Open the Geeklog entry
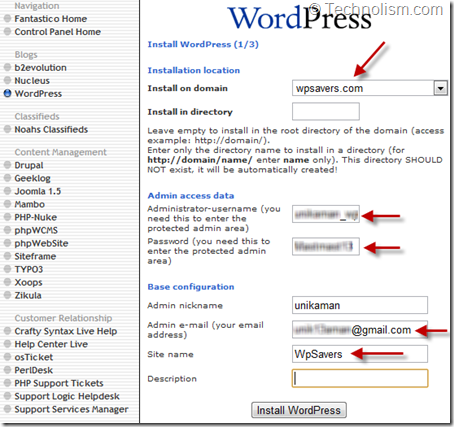This screenshot has height=427, width=454. coord(32,178)
